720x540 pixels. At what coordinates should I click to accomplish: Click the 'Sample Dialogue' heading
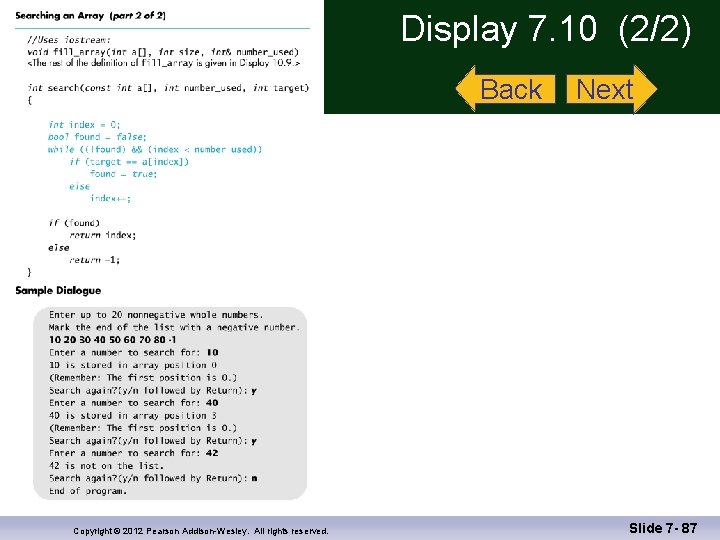pyautogui.click(x=58, y=291)
